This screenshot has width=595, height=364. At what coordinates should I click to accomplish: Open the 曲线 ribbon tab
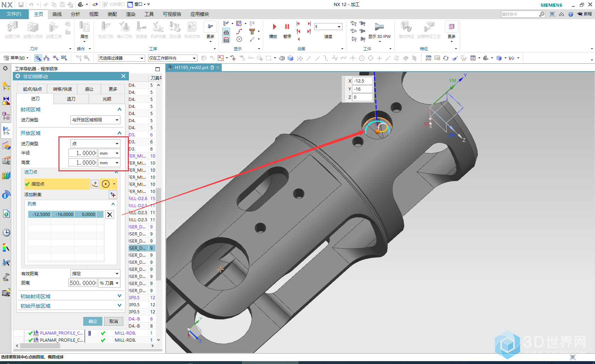57,14
